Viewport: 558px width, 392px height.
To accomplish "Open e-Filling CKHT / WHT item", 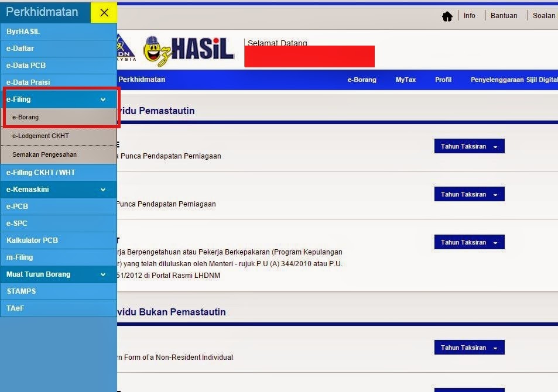I will pyautogui.click(x=59, y=173).
